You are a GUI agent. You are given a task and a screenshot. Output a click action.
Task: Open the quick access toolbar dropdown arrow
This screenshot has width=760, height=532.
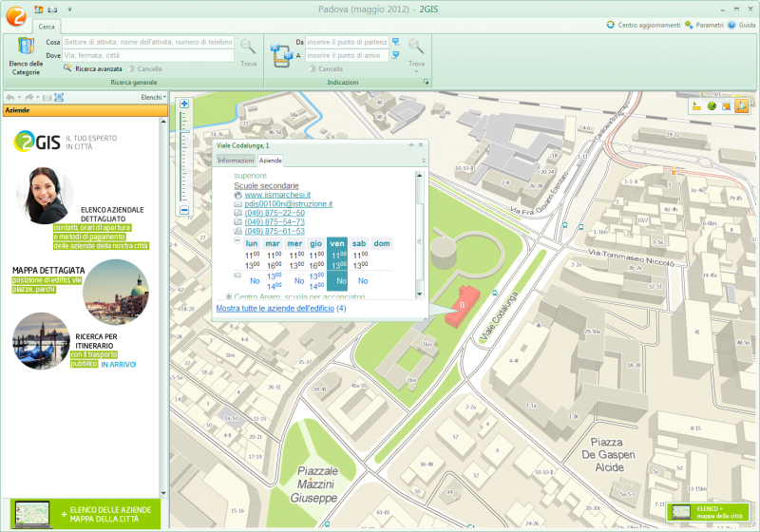coord(69,9)
